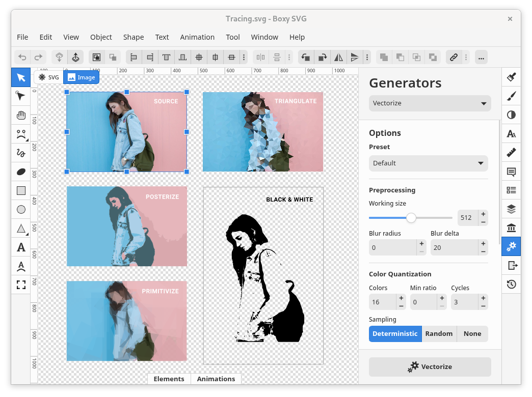Open the toolbar overflow ellipsis menu
Image resolution: width=532 pixels, height=397 pixels.
click(481, 58)
